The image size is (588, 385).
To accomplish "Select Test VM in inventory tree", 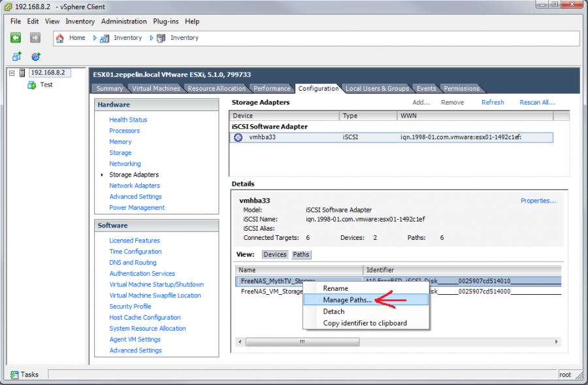I will pyautogui.click(x=46, y=85).
